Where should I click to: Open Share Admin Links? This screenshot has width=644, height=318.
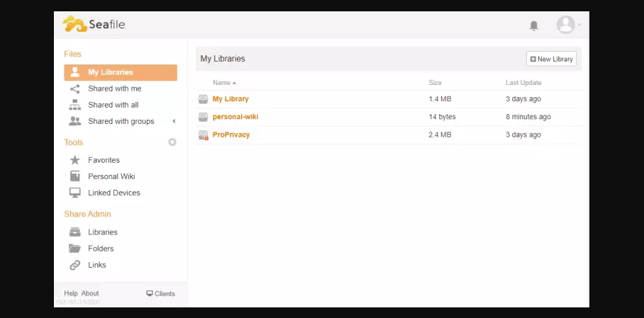tap(96, 265)
